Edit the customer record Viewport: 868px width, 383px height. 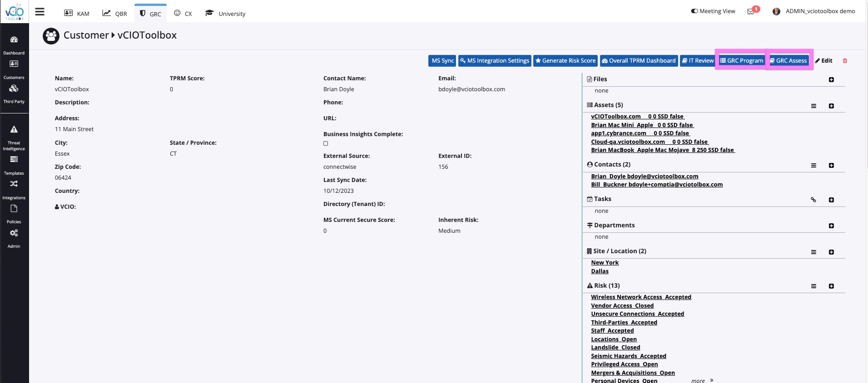(x=824, y=61)
